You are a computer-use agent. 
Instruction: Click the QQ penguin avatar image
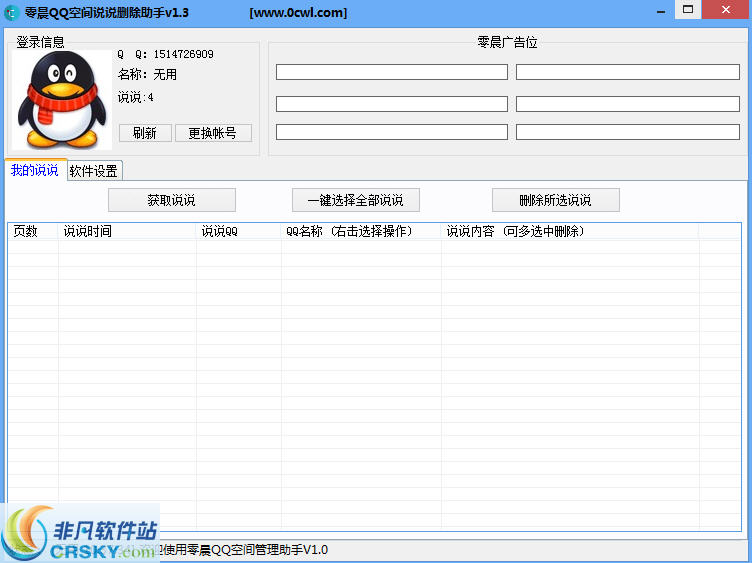click(62, 100)
